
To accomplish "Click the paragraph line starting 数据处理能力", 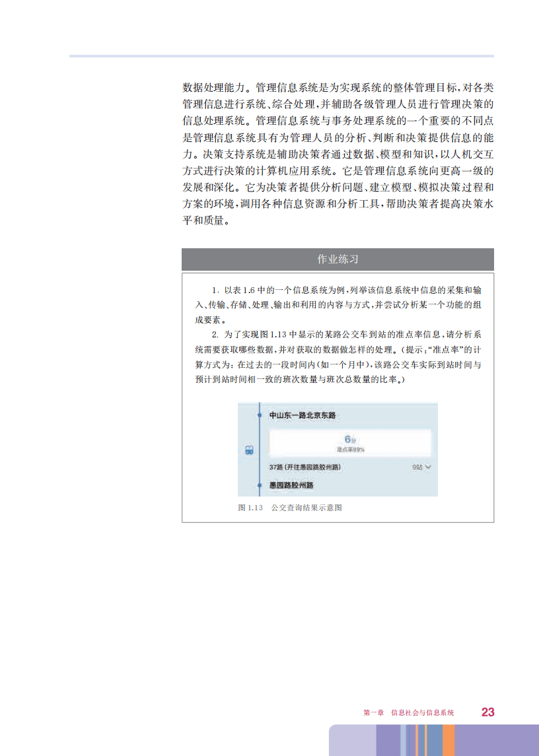I will (338, 88).
